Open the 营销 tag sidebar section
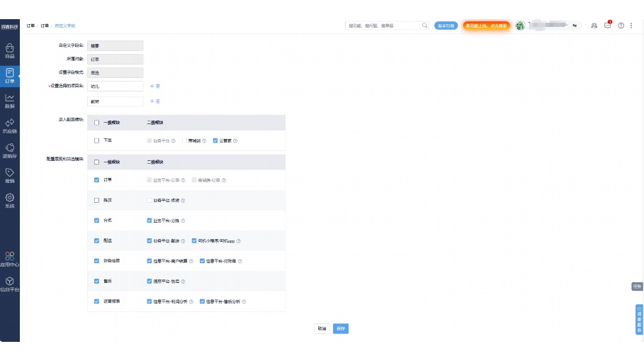Viewport: 644px width, 361px height. (9, 176)
